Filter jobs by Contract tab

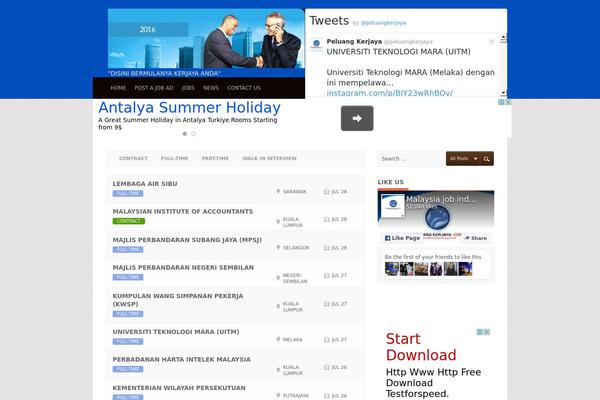click(x=133, y=158)
